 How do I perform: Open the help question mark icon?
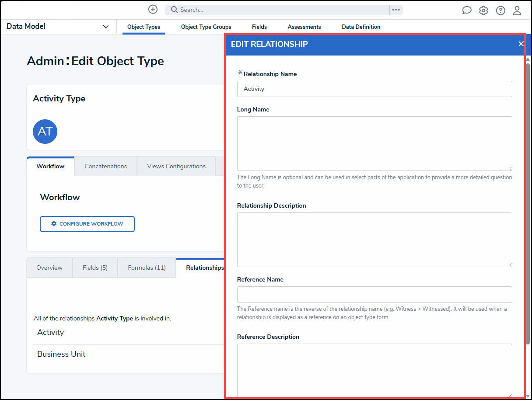pyautogui.click(x=500, y=10)
